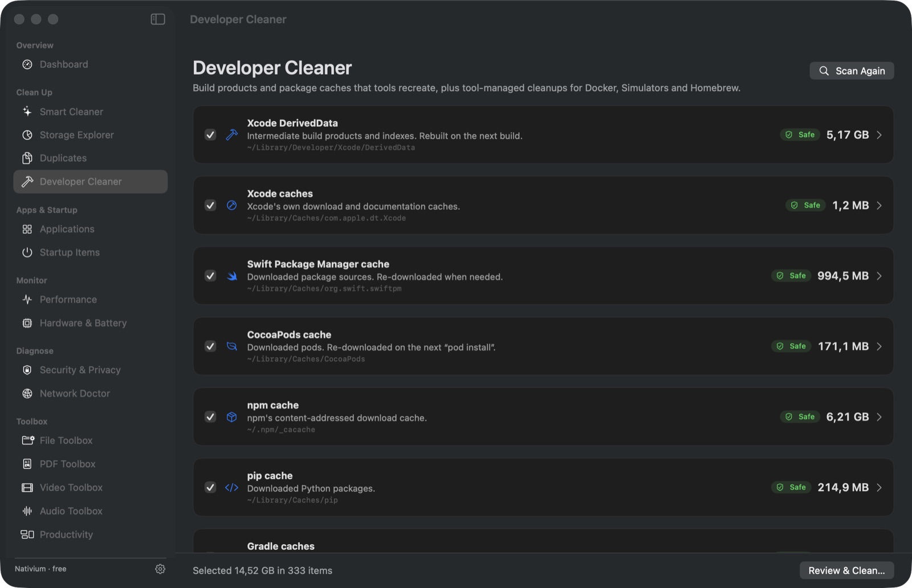This screenshot has width=912, height=588.
Task: Open the Video Toolbox page
Action: (91, 488)
